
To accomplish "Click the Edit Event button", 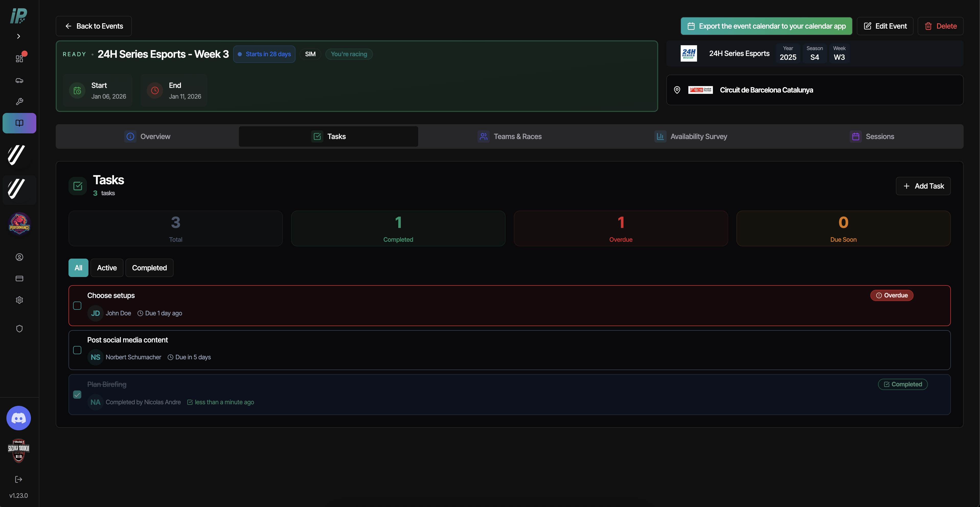I will [885, 26].
